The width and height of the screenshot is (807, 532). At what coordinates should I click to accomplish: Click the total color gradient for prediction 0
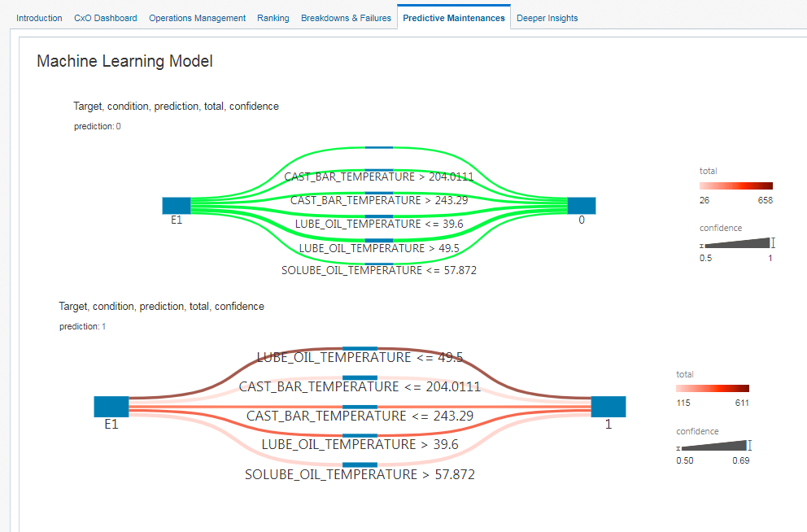tap(735, 185)
